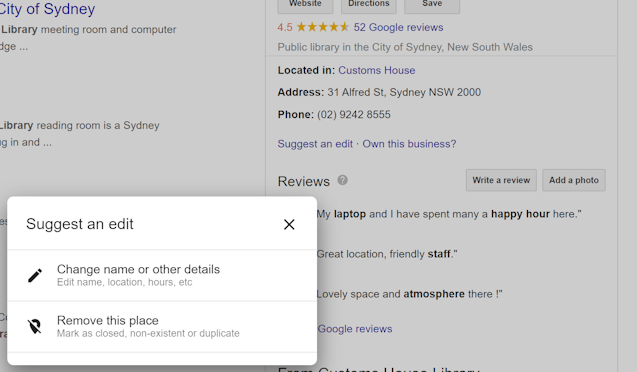This screenshot has height=372, width=637.
Task: Select Remove this place option
Action: click(162, 327)
